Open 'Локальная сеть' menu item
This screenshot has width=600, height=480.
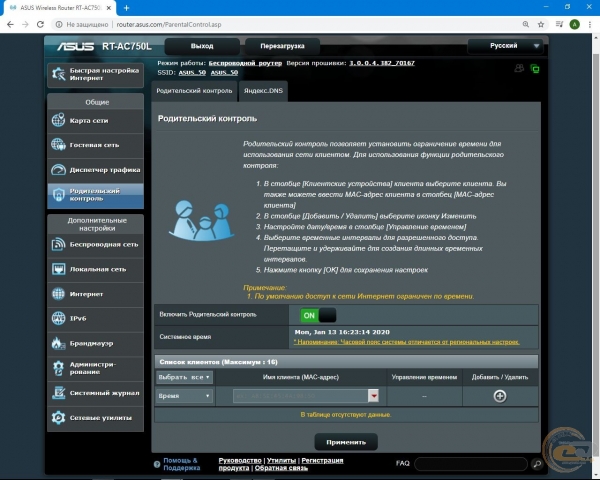coord(95,269)
